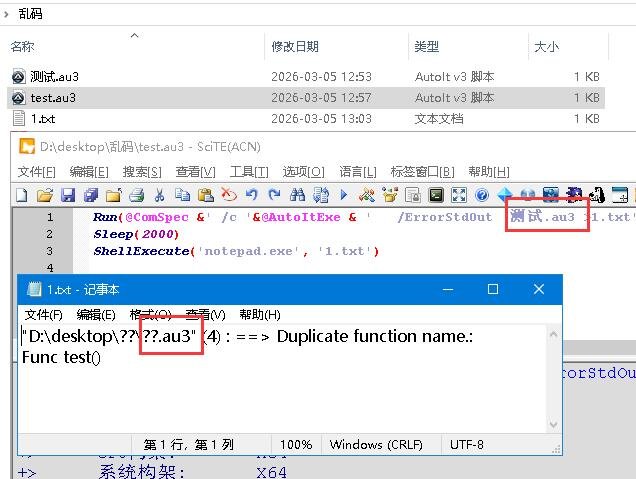Screen dimensions: 636x479
Task: Click 'Func test()' text in Notepad
Action: (61, 357)
